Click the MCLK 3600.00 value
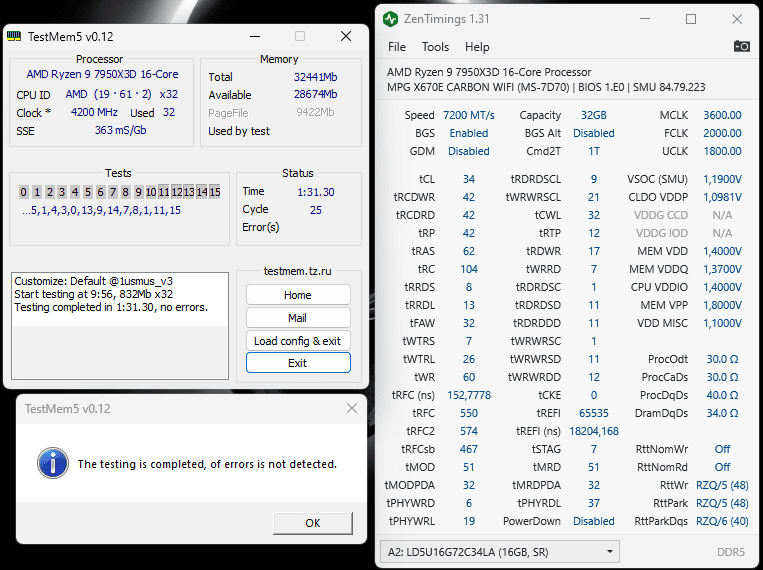The height and width of the screenshot is (570, 763). point(722,115)
